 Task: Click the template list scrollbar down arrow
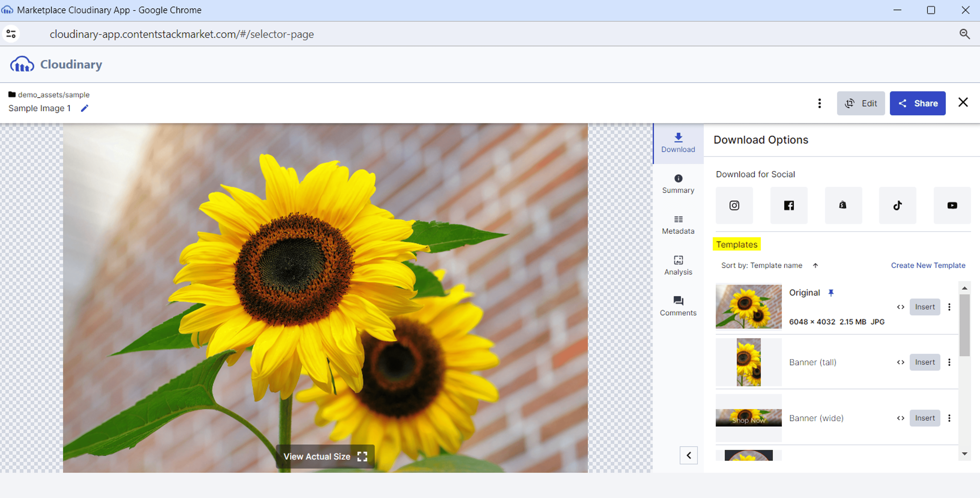[964, 454]
